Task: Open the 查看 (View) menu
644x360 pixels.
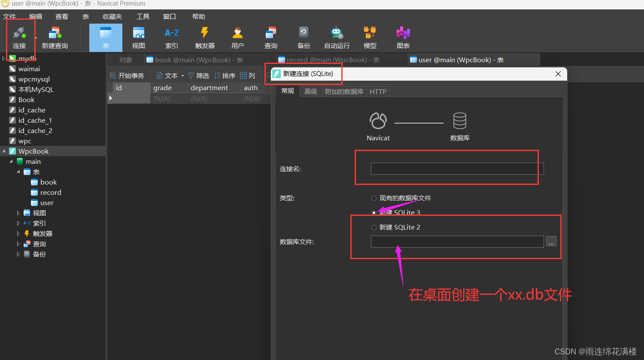Action: 62,16
